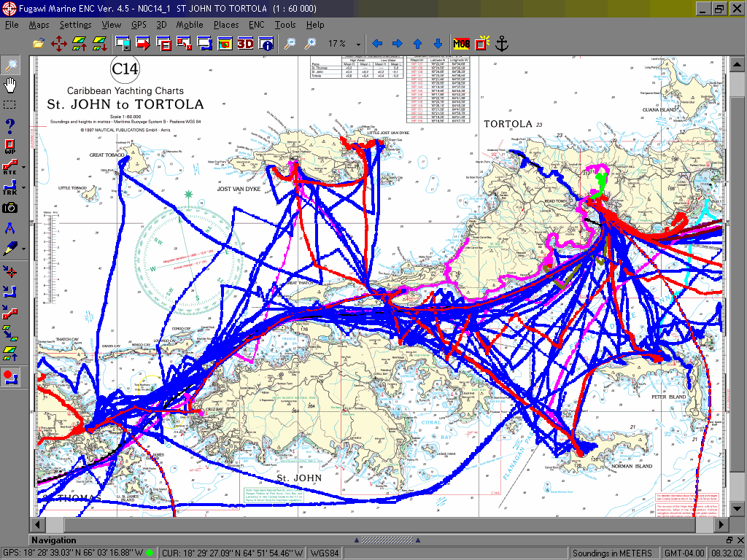Click the chart-with-up-arrow icon in top toolbar

(79, 44)
